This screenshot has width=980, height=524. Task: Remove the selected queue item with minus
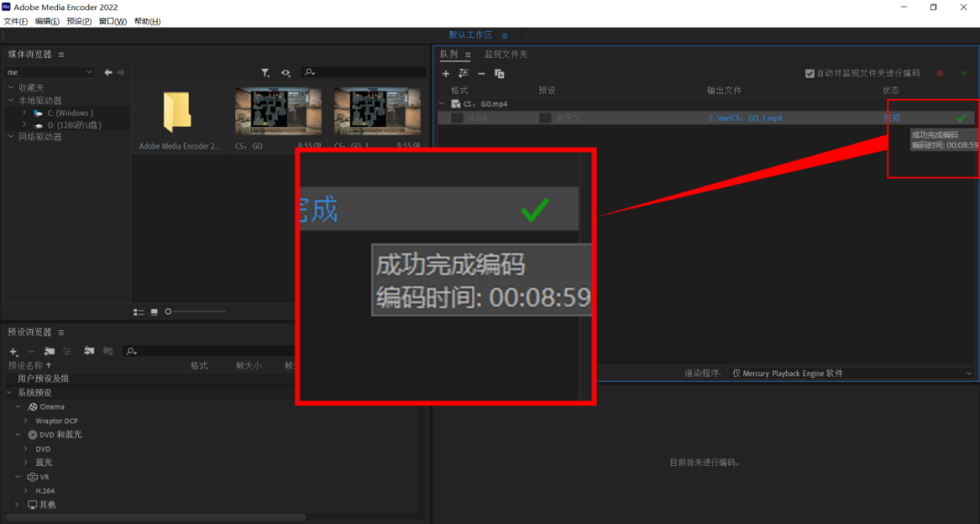coord(481,73)
